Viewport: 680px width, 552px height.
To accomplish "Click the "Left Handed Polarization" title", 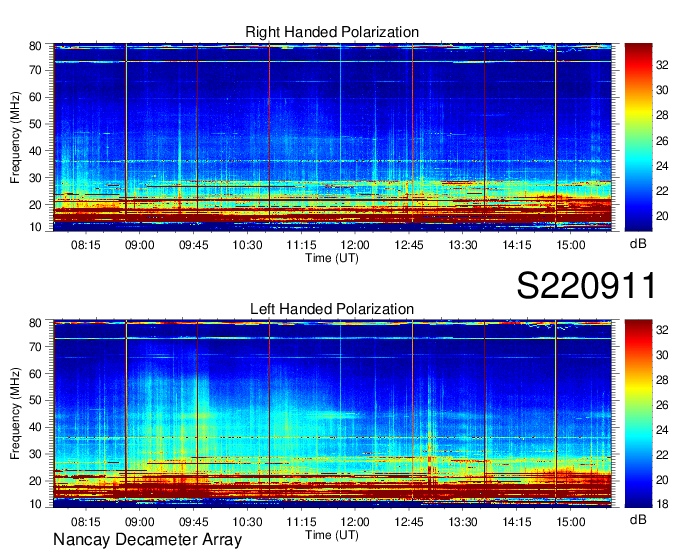I will [332, 309].
